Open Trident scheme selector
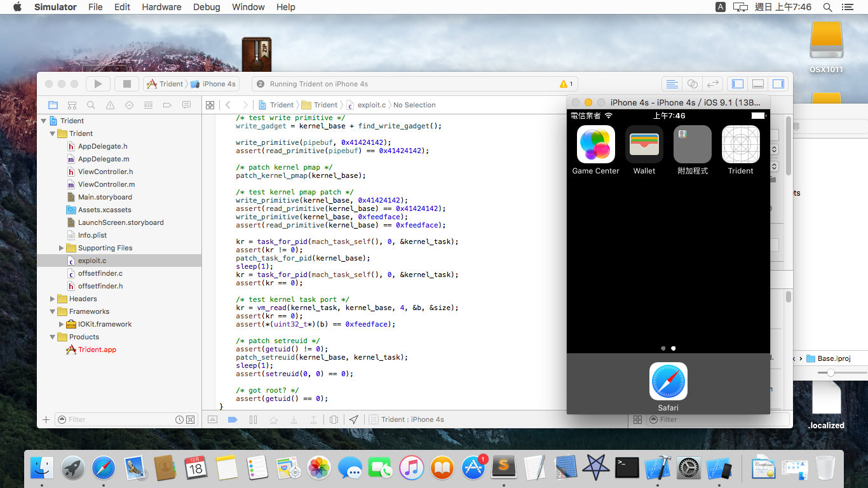Viewport: 868px width, 488px height. pos(165,84)
